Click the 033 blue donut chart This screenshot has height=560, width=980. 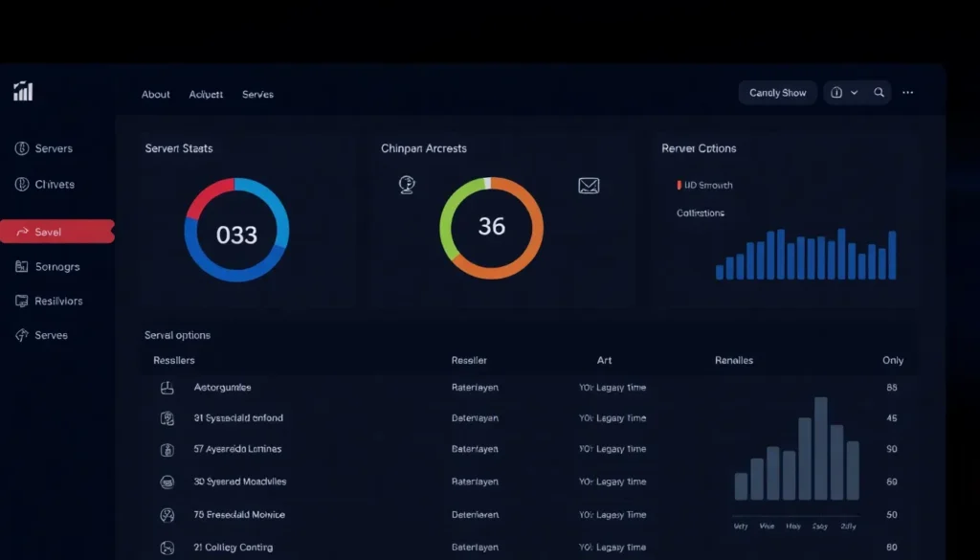(x=236, y=230)
